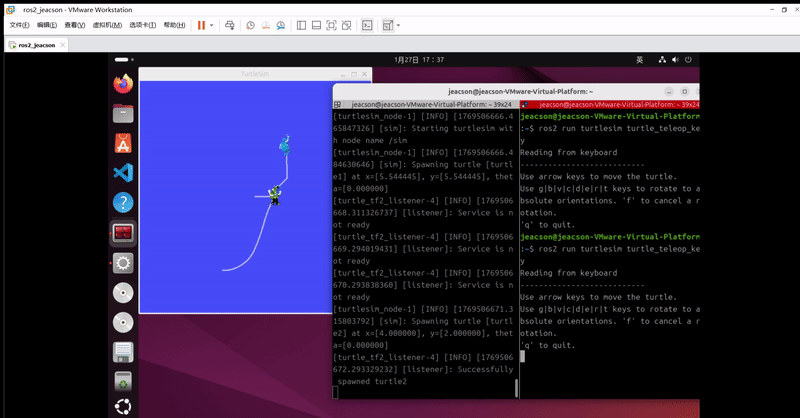Viewport: 800px width, 418px height.
Task: Open Settings gear in the Ubuntu dock
Action: point(123,263)
